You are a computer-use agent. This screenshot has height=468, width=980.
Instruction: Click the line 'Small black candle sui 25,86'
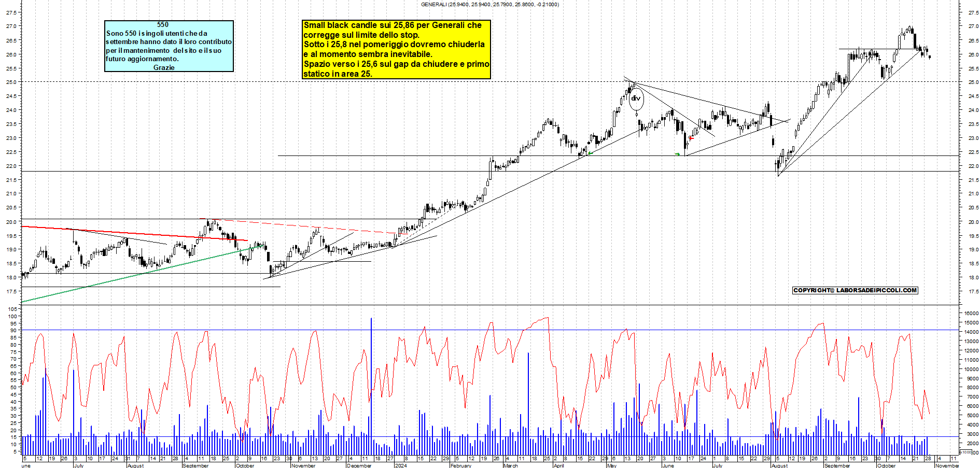point(393,25)
